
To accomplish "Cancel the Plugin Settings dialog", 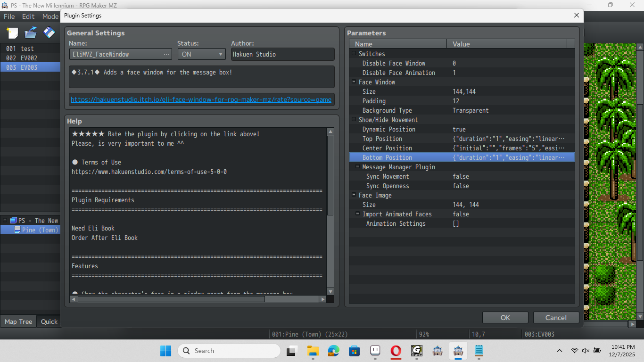I will coord(556,318).
